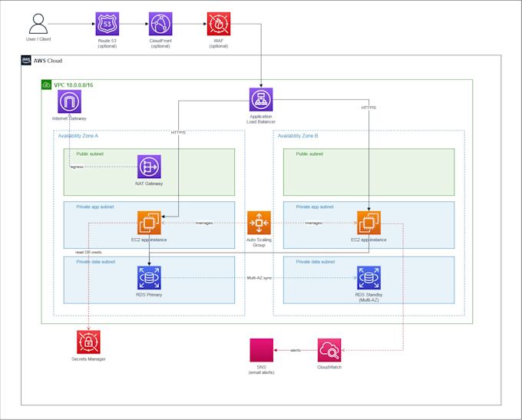
Task: Select the SNS email alerts icon
Action: pyautogui.click(x=262, y=350)
